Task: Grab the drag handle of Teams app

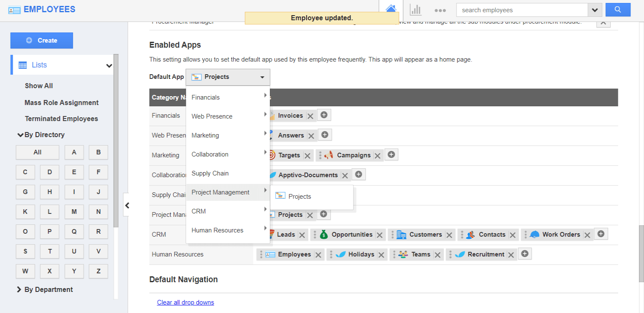Action: 394,254
